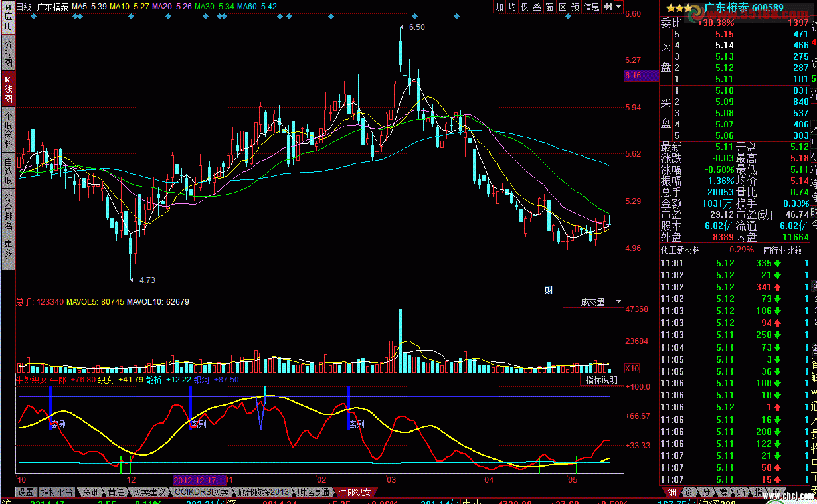Screen dimensions: 817x504
Task: Switch to 买卖建议 indicator tab
Action: tap(149, 492)
